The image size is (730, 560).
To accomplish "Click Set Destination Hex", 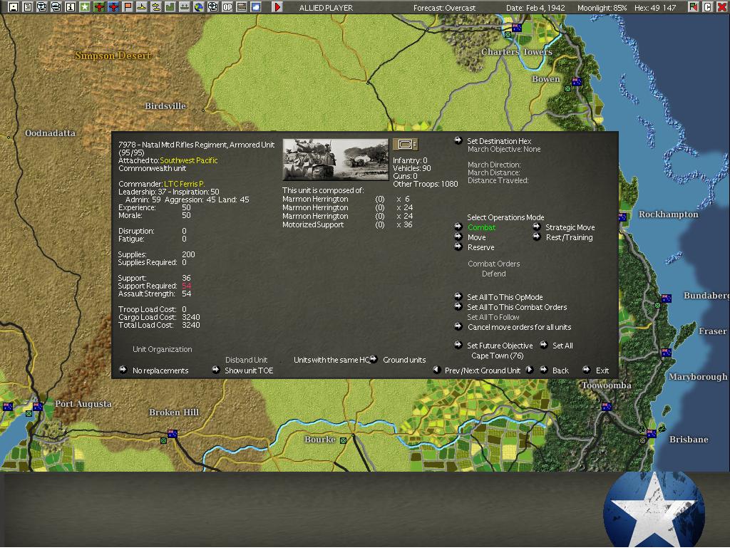I will (x=499, y=141).
